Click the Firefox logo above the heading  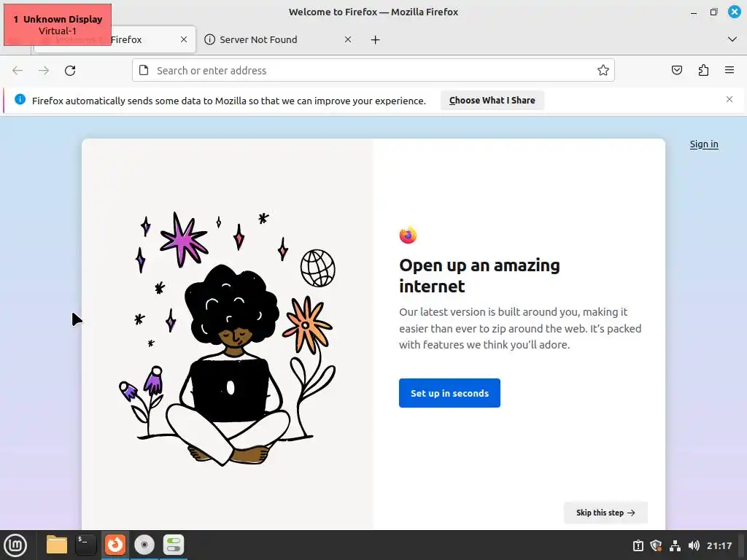pos(408,235)
